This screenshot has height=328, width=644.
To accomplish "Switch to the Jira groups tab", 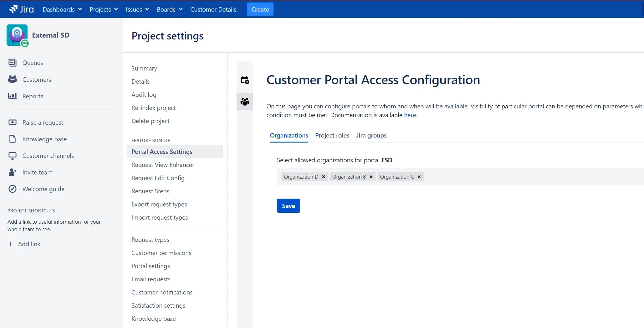I will coord(371,135).
